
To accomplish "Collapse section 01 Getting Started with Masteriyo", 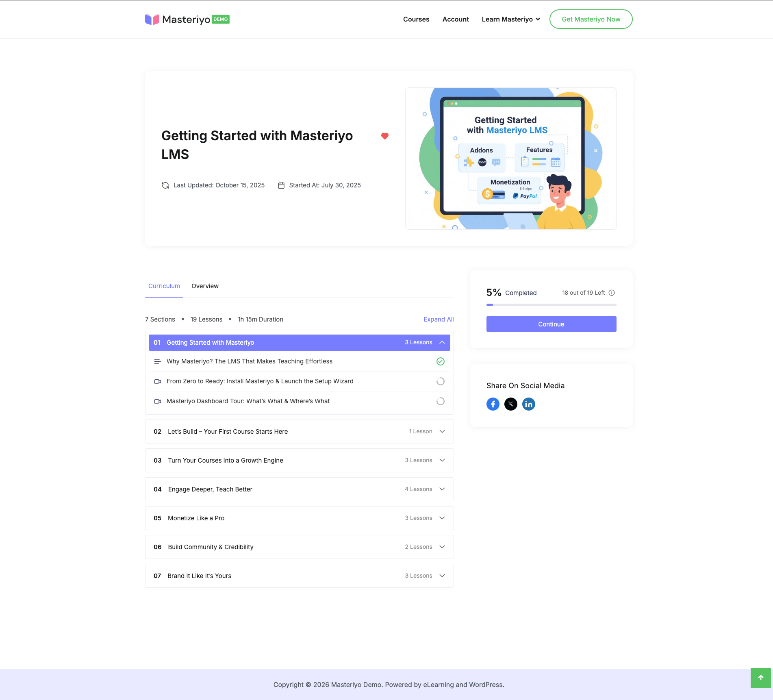I will click(300, 343).
